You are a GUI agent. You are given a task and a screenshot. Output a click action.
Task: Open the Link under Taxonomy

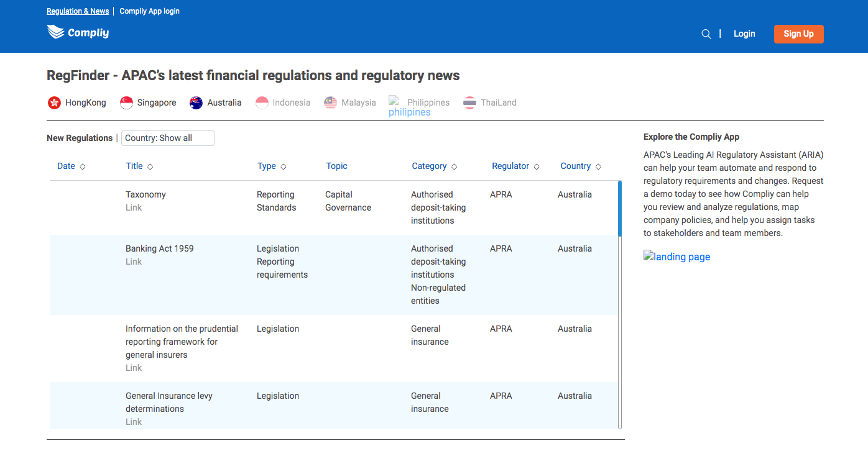(x=134, y=207)
